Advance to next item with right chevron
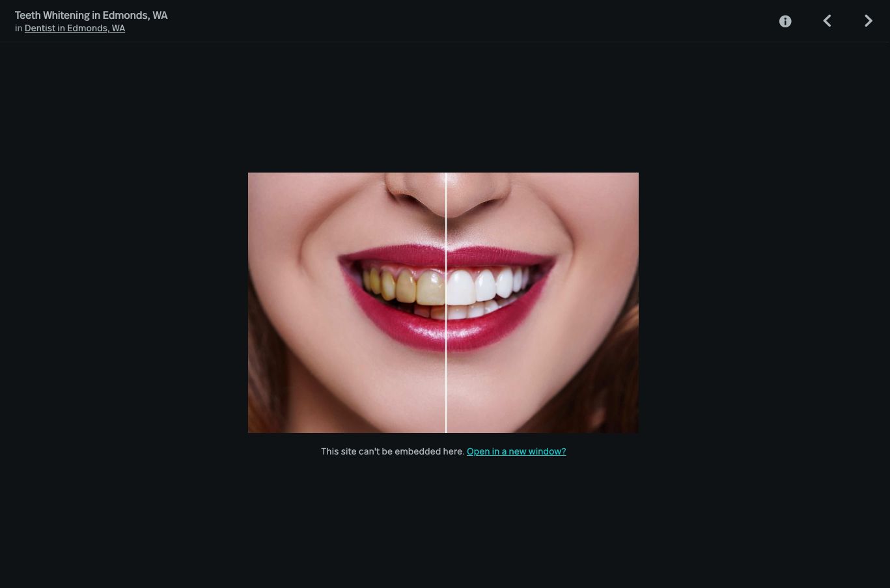 tap(868, 21)
